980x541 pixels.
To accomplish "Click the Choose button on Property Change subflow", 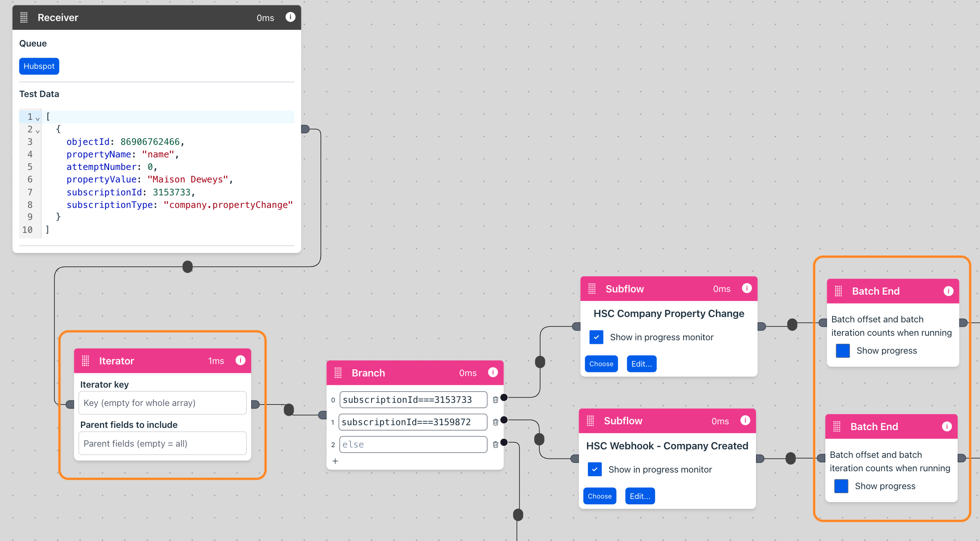I will (601, 363).
